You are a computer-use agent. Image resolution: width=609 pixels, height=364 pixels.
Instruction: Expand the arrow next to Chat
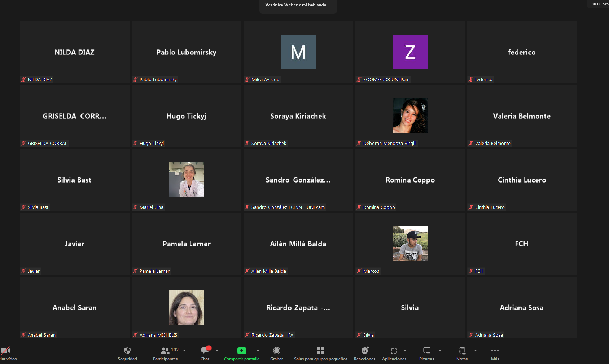click(x=217, y=351)
